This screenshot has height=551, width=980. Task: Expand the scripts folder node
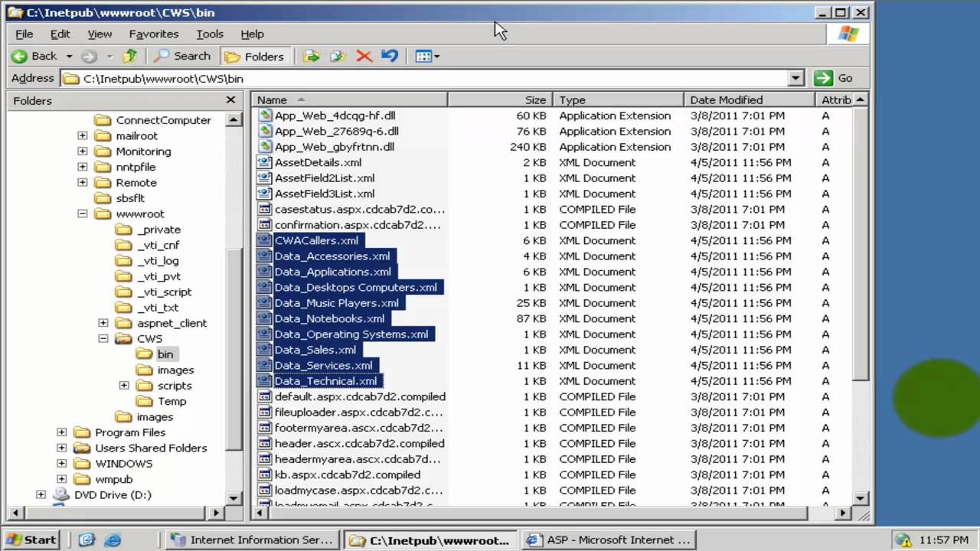pos(124,386)
